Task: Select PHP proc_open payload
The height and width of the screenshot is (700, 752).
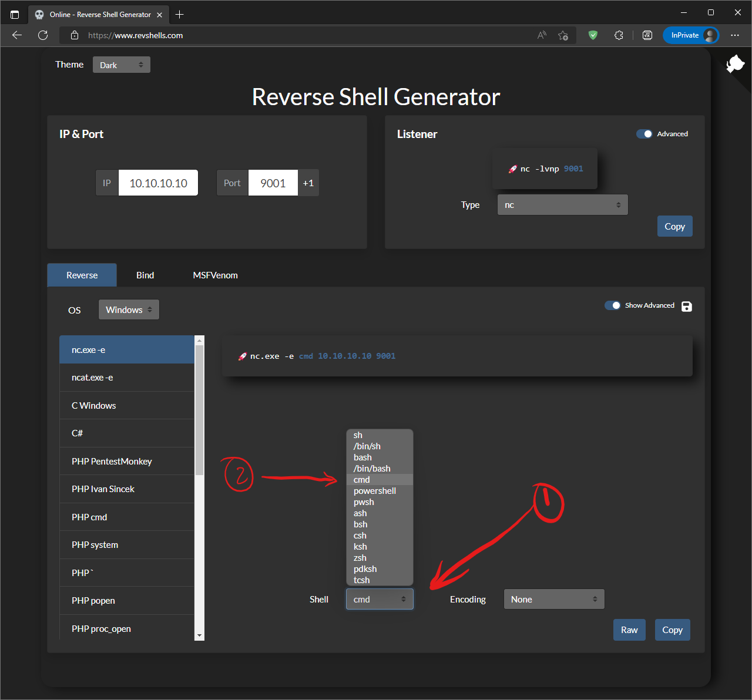Action: tap(127, 628)
